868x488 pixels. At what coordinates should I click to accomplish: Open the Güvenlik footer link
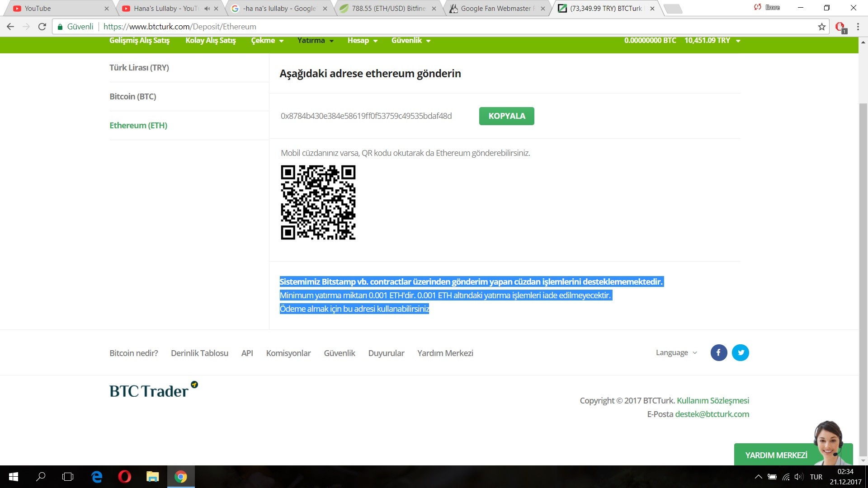340,353
